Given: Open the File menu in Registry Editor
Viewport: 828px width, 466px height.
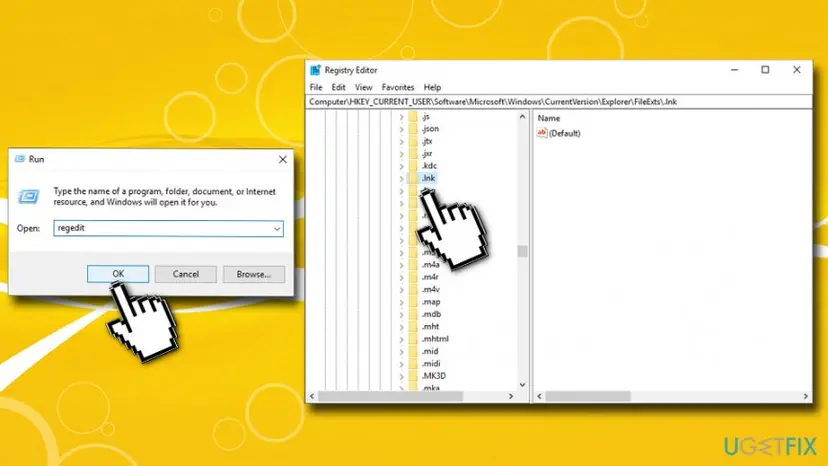Looking at the screenshot, I should click(316, 87).
